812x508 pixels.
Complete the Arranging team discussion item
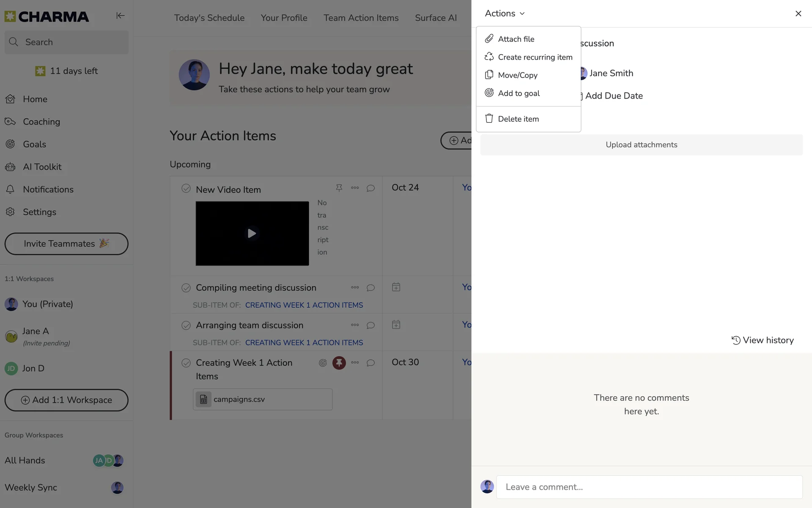pos(186,326)
